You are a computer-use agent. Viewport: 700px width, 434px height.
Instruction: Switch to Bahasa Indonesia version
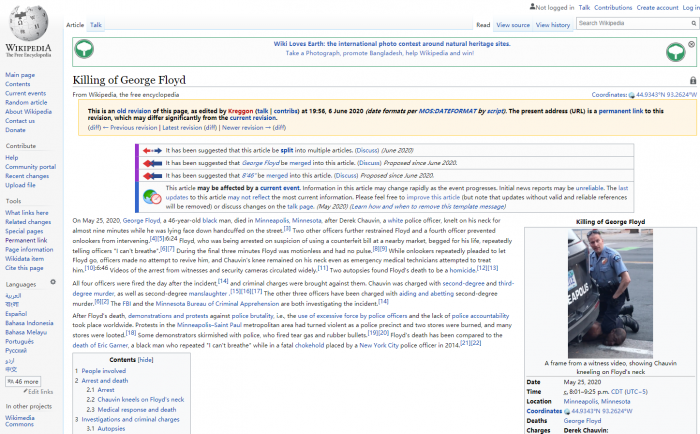click(x=29, y=323)
